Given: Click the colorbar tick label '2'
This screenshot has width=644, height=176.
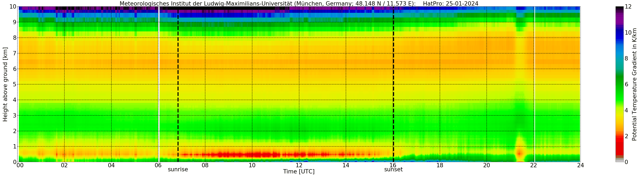Looking at the screenshot, I should tap(626, 136).
